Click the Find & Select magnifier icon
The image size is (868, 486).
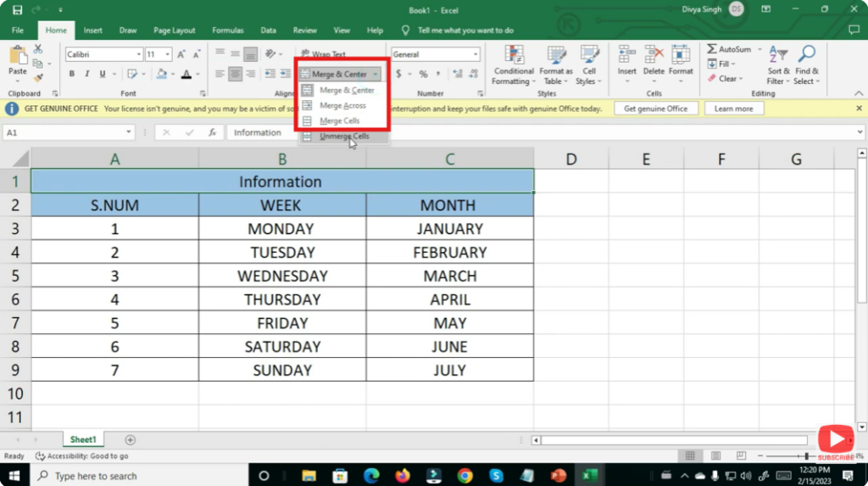[806, 55]
